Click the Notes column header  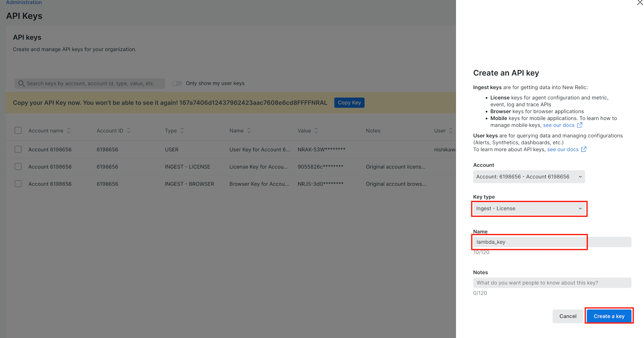click(x=373, y=131)
